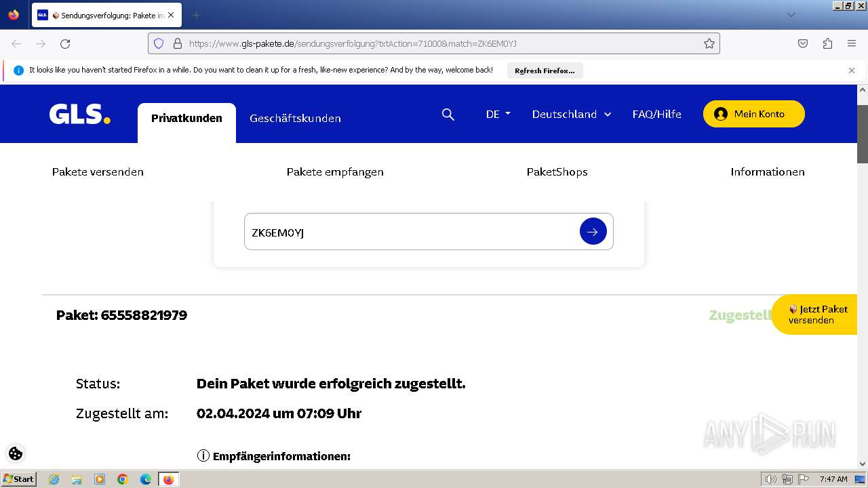Click Jetzt Paket versenden button
Screen dimensions: 868x488
(x=814, y=314)
